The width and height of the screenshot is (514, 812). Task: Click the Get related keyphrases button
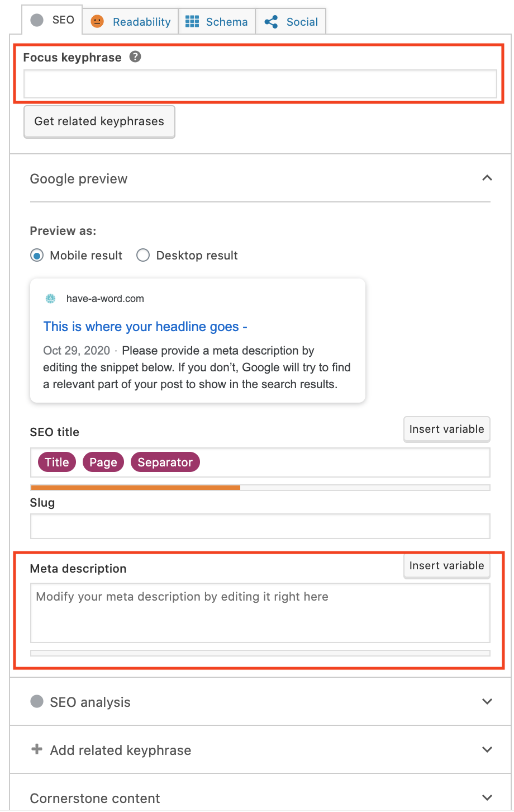99,121
